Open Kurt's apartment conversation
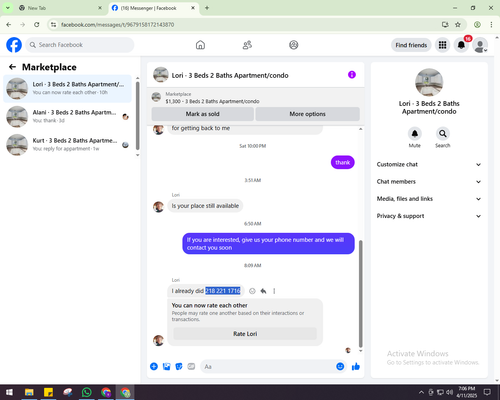The width and height of the screenshot is (500, 400). (x=67, y=144)
